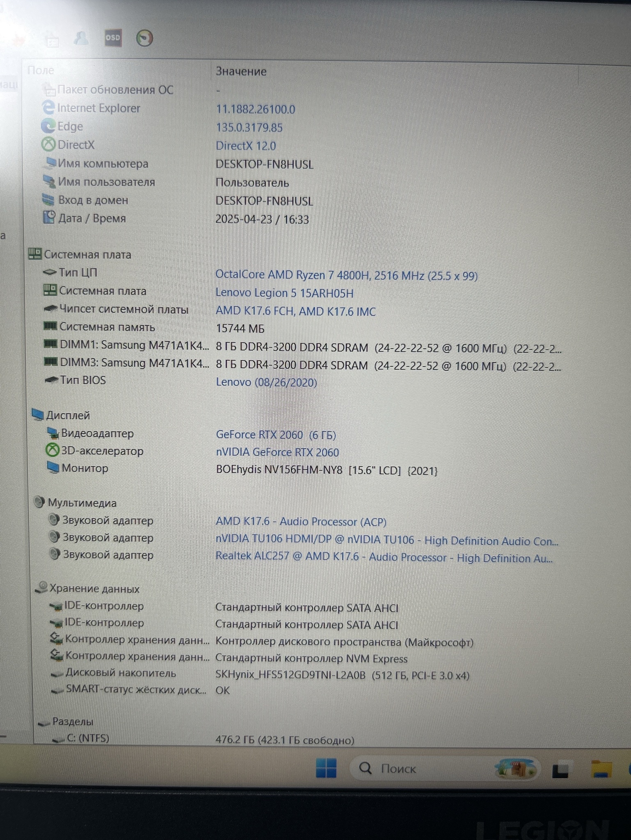Screen dimensions: 631x840
Task: Click the icon beside Чипсет системной платы
Action: click(50, 308)
